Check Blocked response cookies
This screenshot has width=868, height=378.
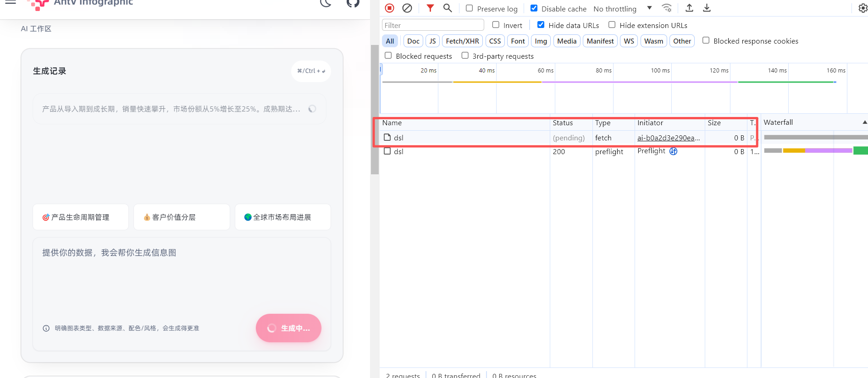[x=706, y=40]
